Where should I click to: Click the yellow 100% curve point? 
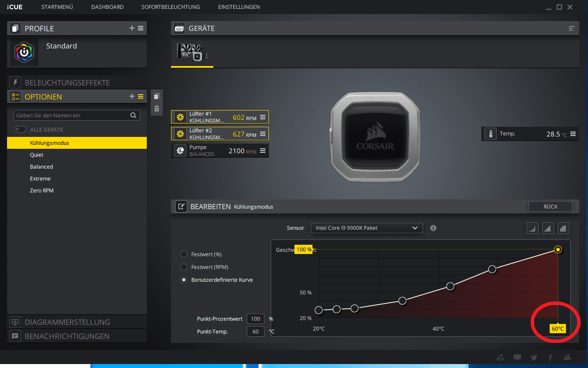click(558, 250)
